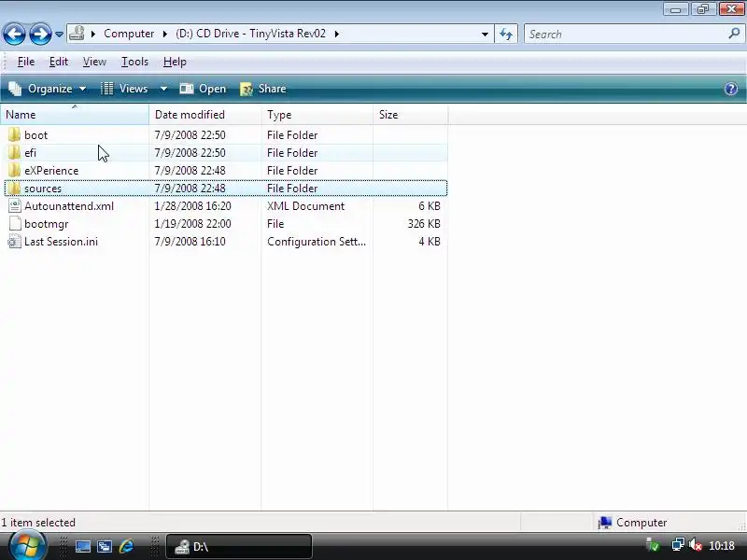Expand the arrow after Computer breadcrumb
The height and width of the screenshot is (560, 747).
165,34
